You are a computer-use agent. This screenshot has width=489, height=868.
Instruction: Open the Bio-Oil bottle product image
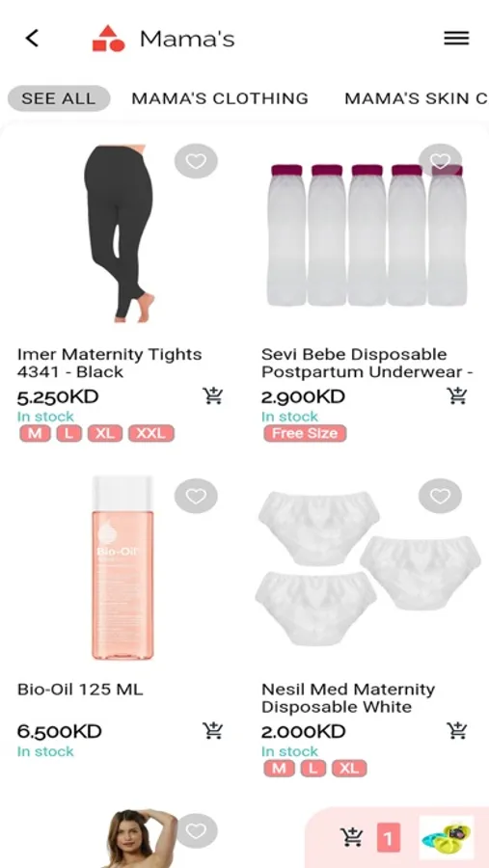122,568
